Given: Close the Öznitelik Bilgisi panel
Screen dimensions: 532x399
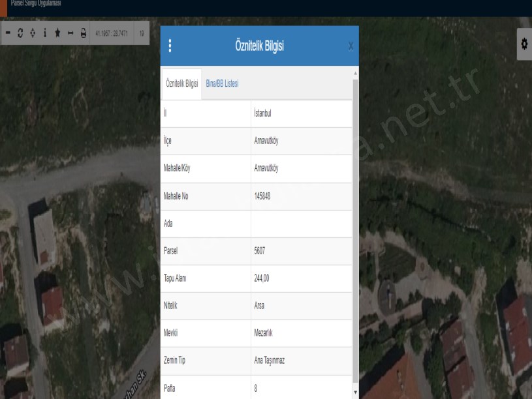Looking at the screenshot, I should click(351, 46).
